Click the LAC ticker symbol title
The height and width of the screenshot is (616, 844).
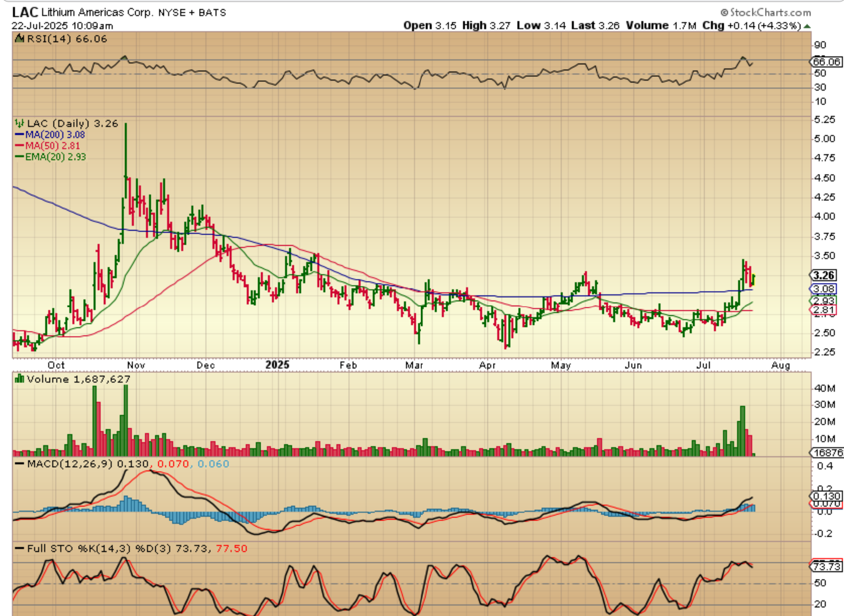(25, 12)
